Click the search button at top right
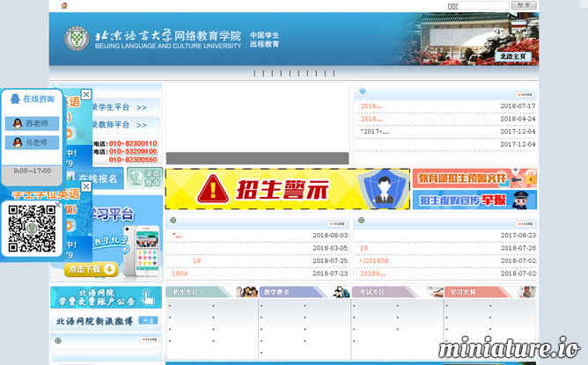 pyautogui.click(x=524, y=5)
